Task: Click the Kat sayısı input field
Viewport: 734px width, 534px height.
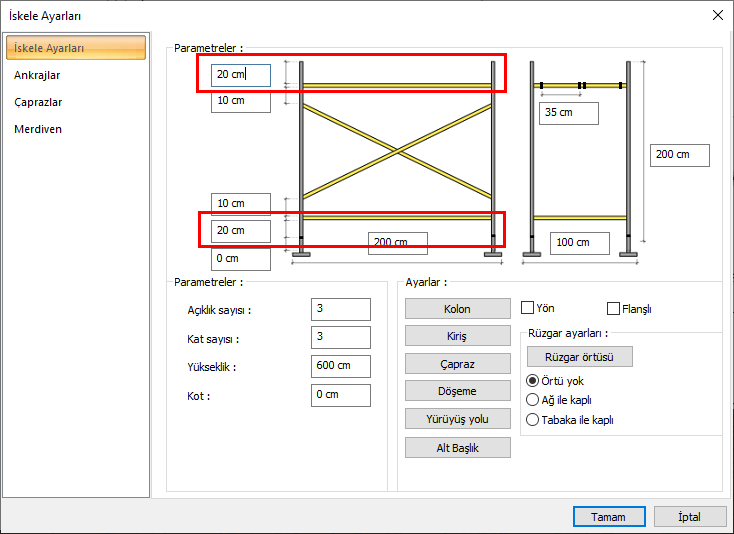Action: 341,337
